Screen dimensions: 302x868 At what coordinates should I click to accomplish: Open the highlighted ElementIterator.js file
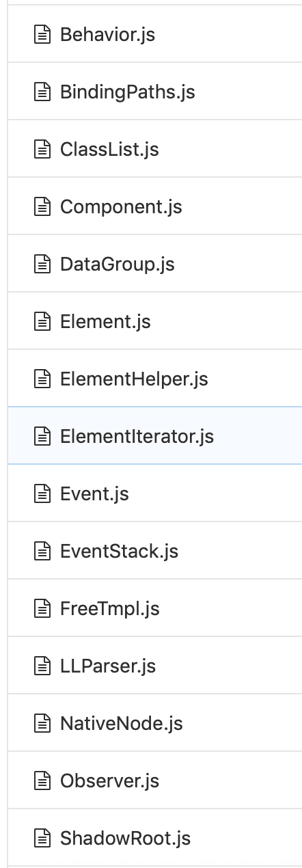(137, 436)
